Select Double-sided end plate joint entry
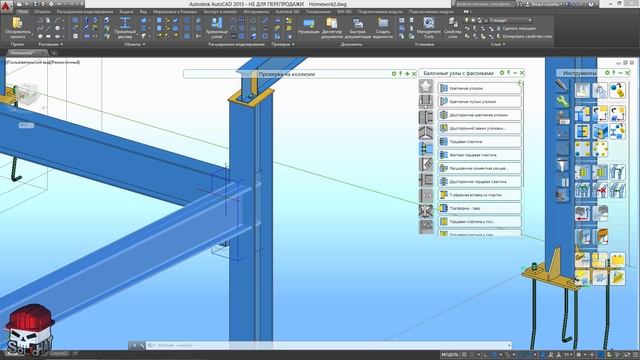The width and height of the screenshot is (640, 360). pos(480,182)
